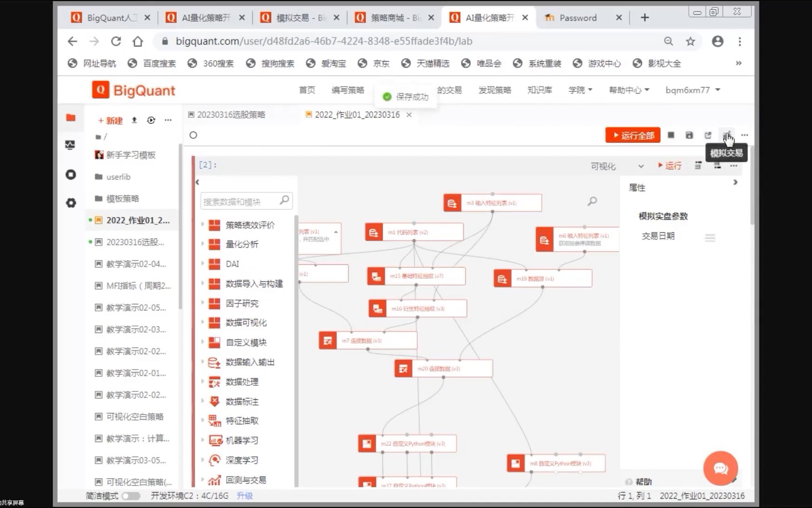This screenshot has height=508, width=812.
Task: Open 编写策略 navigation item
Action: (348, 90)
